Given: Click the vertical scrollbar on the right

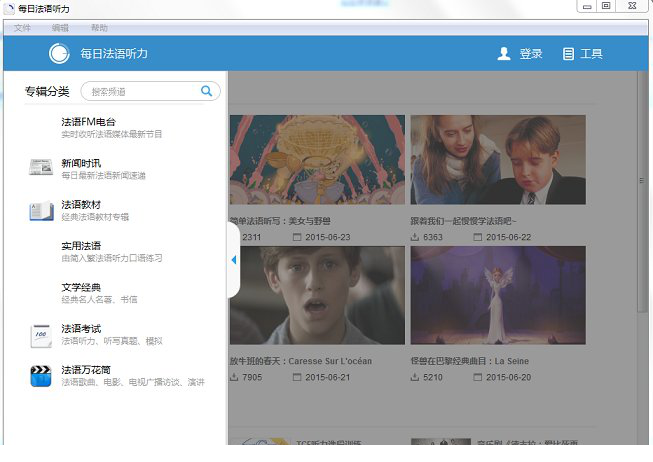Looking at the screenshot, I should coord(641,180).
